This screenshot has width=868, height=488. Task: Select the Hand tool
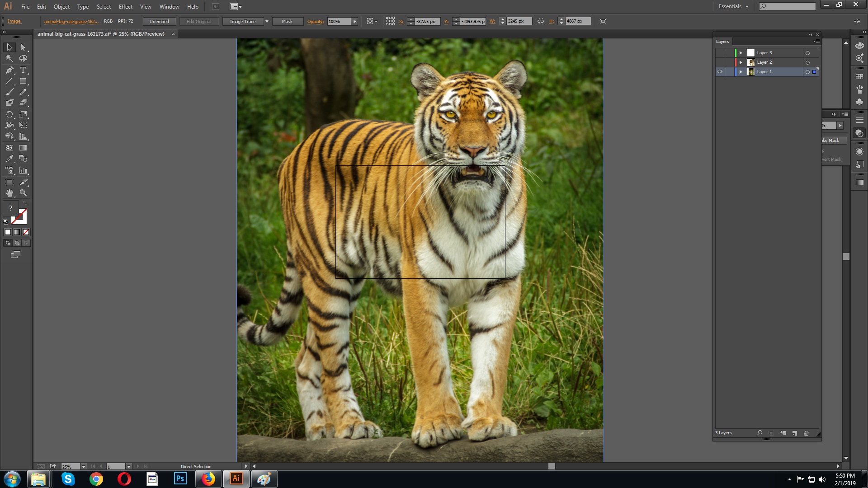point(9,193)
